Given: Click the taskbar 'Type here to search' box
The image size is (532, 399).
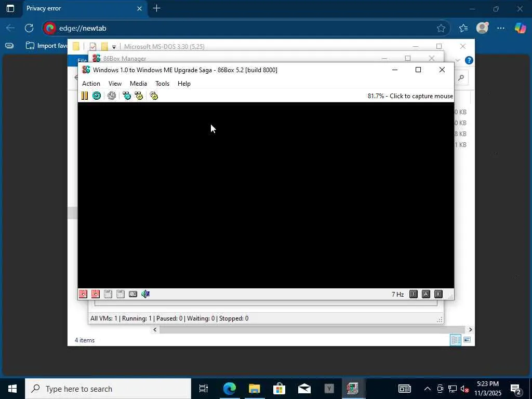Looking at the screenshot, I should [x=108, y=389].
